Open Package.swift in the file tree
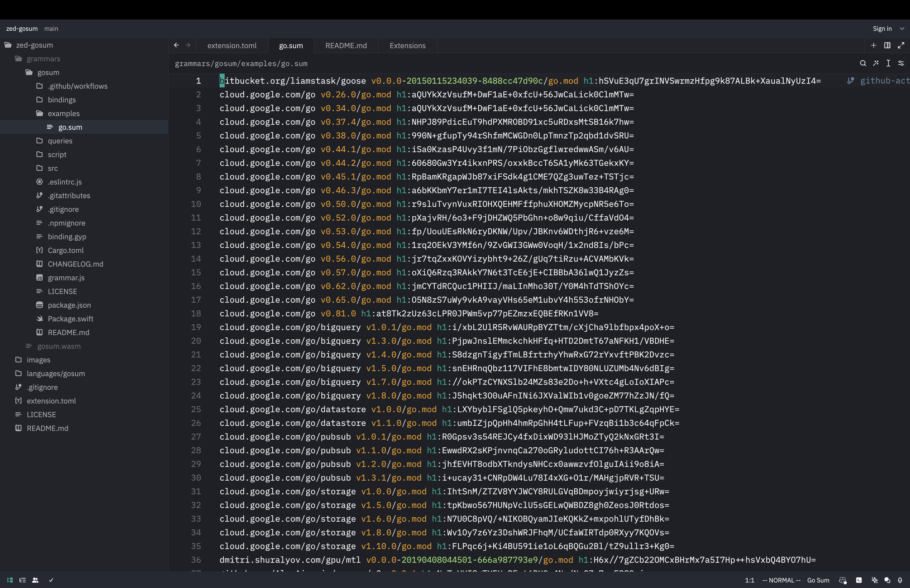Viewport: 910px width, 588px height. (84, 319)
